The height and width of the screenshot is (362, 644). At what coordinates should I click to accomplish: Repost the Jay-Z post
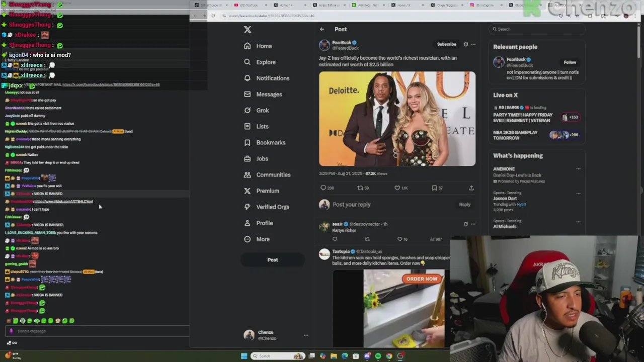point(360,188)
